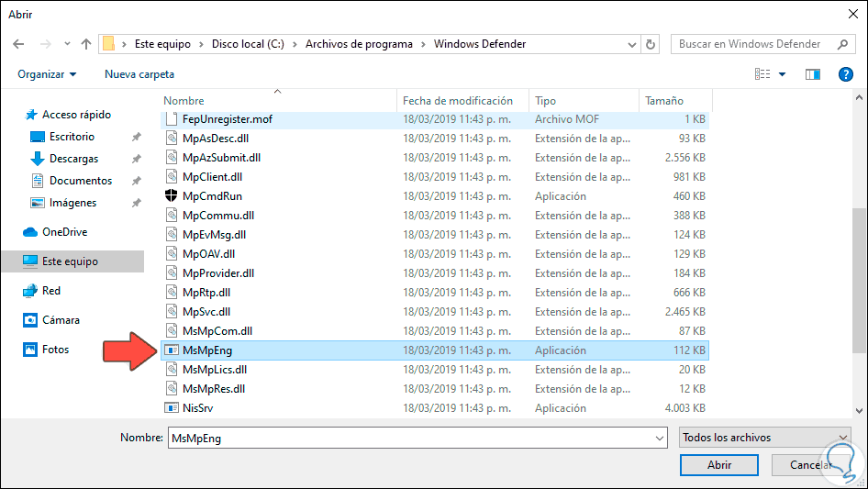
Task: Click the pin icon beside Documentos
Action: (136, 181)
